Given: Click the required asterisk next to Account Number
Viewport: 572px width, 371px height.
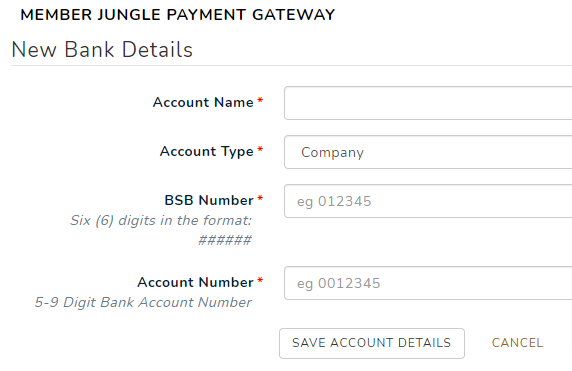Looking at the screenshot, I should (x=260, y=280).
